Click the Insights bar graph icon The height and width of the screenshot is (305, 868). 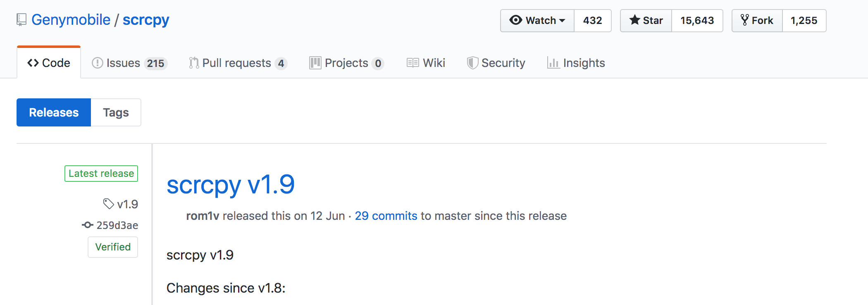553,63
